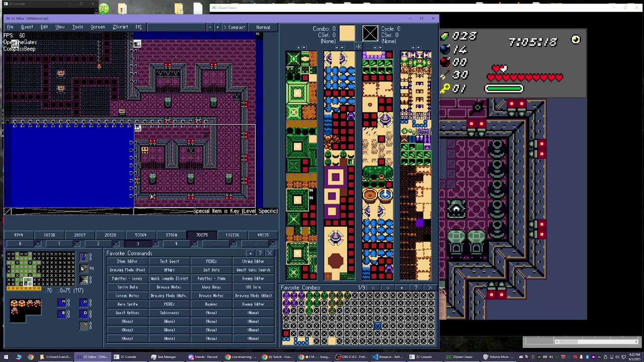Toggle the checkbox next to layer 2

coord(116,244)
